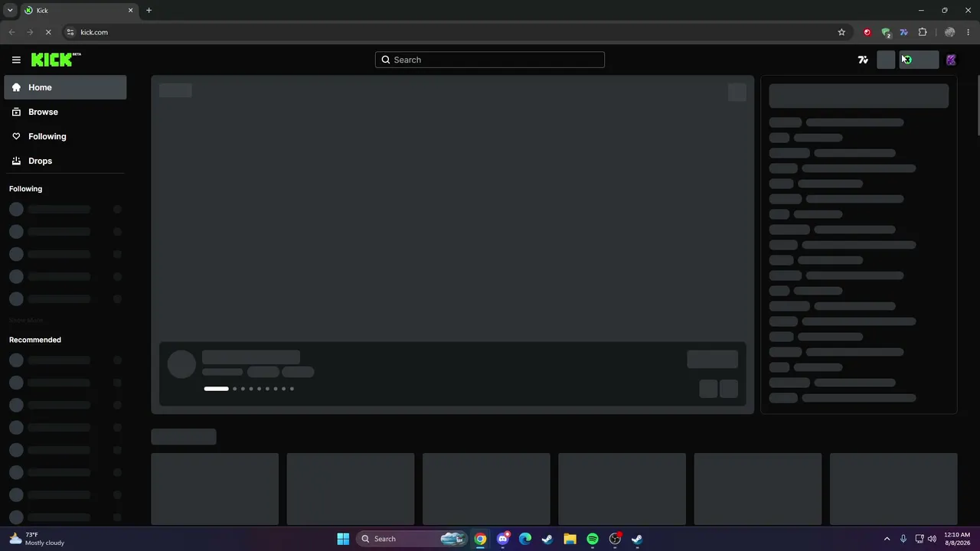Click the Windows taskbar Search box
The width and height of the screenshot is (980, 551).
click(x=412, y=539)
